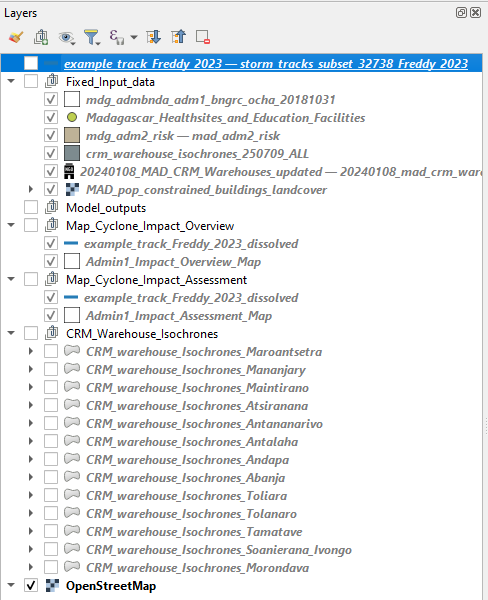The image size is (488, 600).
Task: Open the Layer Styling panel brush icon
Action: 16,37
